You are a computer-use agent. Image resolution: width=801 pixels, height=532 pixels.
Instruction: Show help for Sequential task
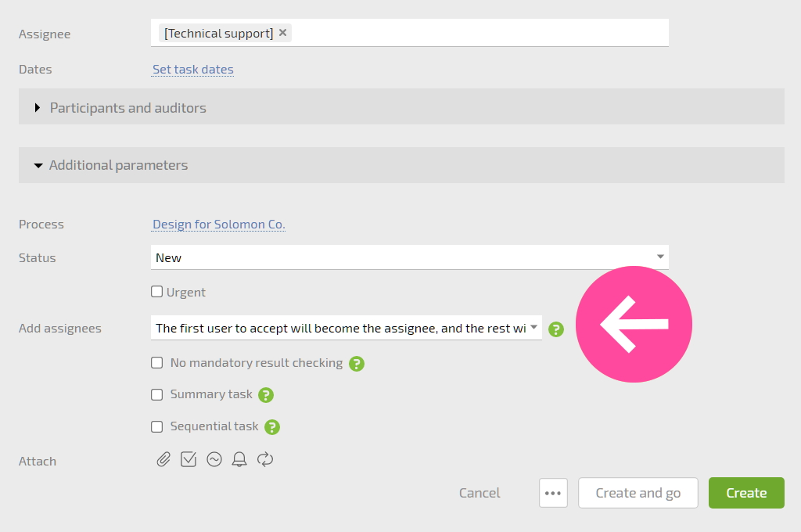pos(271,427)
